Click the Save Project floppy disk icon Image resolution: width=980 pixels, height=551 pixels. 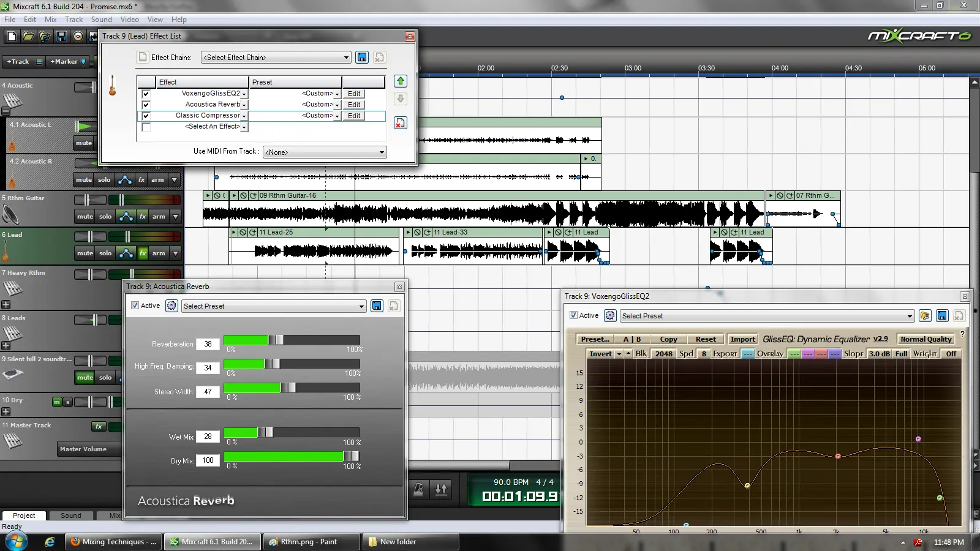click(x=61, y=37)
